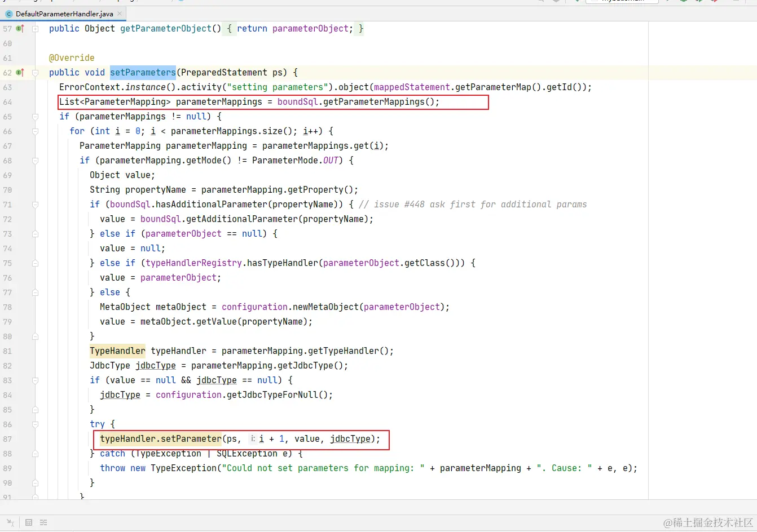Click the try keyword on line 86
The width and height of the screenshot is (757, 532).
[97, 424]
